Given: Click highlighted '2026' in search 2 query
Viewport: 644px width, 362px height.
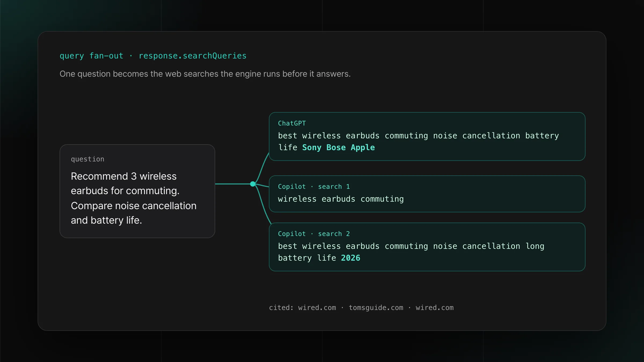Looking at the screenshot, I should click(x=351, y=258).
